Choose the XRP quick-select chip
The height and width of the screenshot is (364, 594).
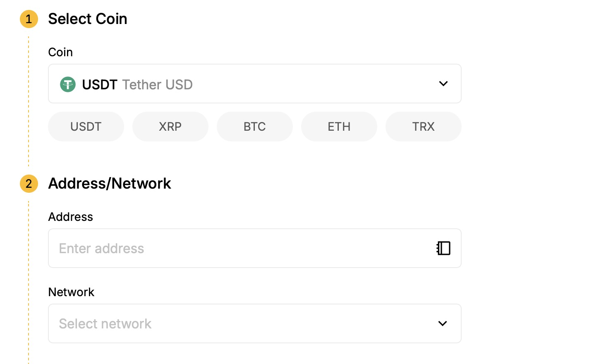point(170,127)
